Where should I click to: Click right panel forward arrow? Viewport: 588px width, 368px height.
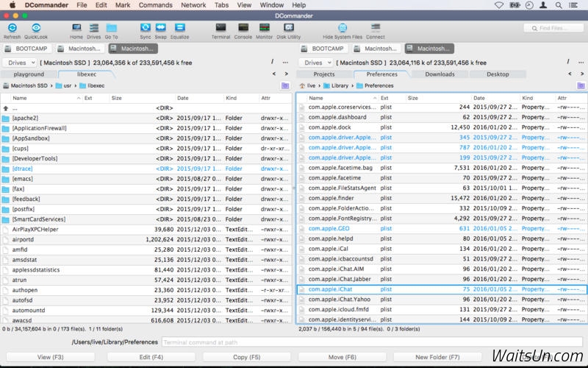coord(582,74)
